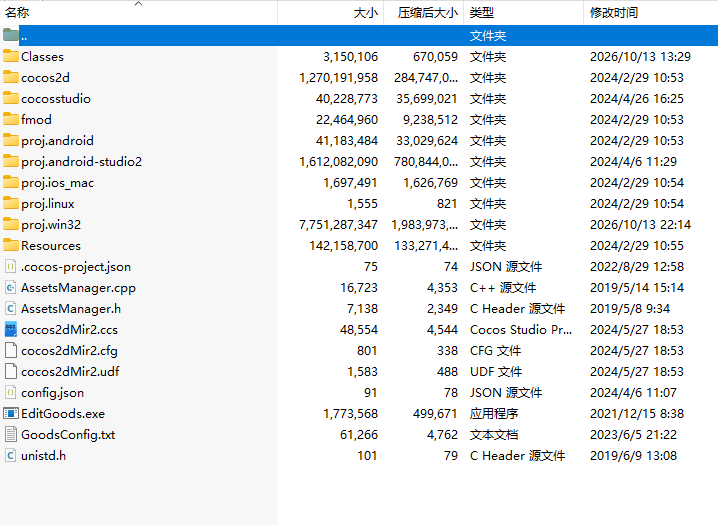Select the proj.ios_mac folder name
The width and height of the screenshot is (718, 525).
click(57, 183)
